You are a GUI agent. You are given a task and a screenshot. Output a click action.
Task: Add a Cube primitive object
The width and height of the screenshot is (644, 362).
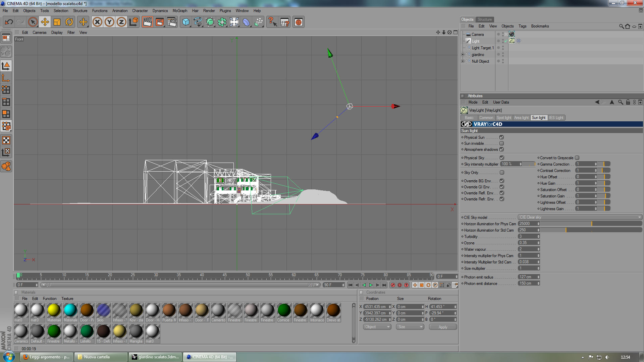click(186, 22)
